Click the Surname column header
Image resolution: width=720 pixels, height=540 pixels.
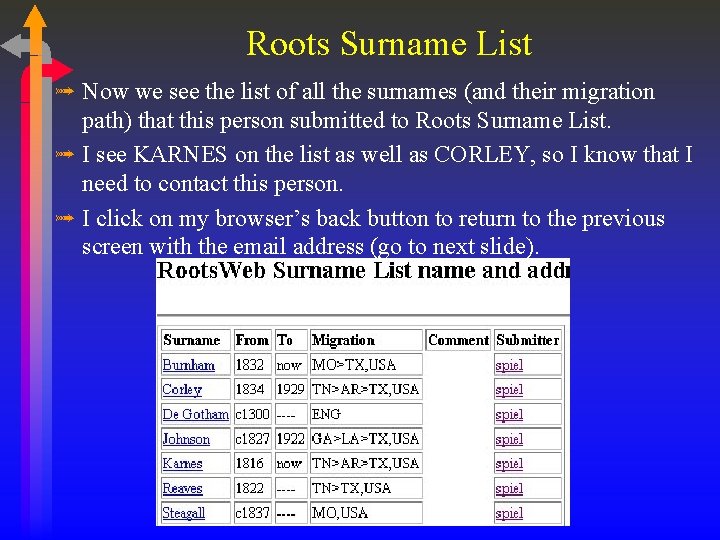point(196,340)
